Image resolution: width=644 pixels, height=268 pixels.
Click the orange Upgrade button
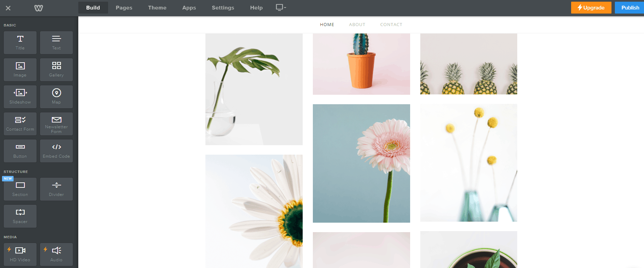coord(591,7)
